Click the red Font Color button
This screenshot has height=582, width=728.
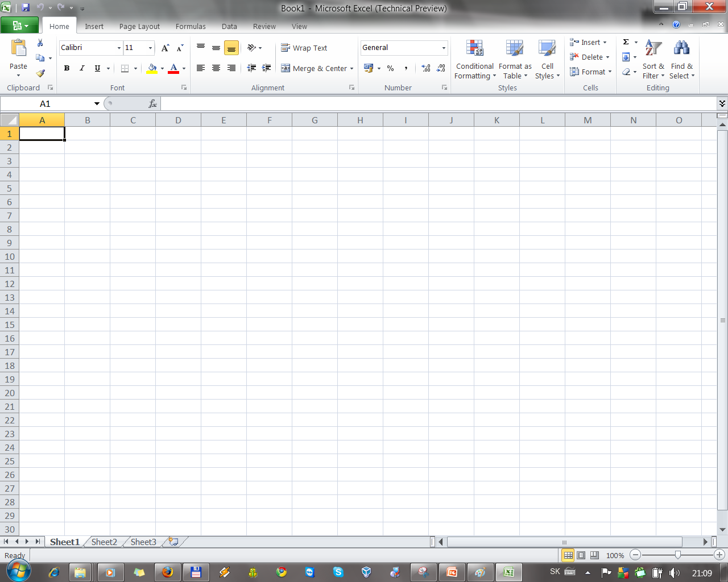[x=173, y=68]
